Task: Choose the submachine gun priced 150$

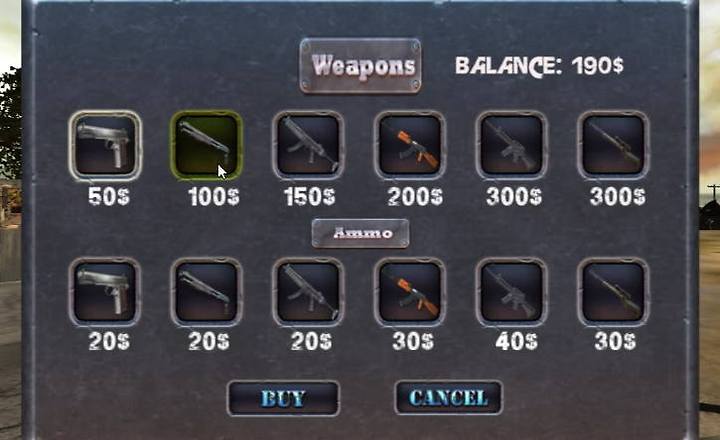Action: pos(308,145)
